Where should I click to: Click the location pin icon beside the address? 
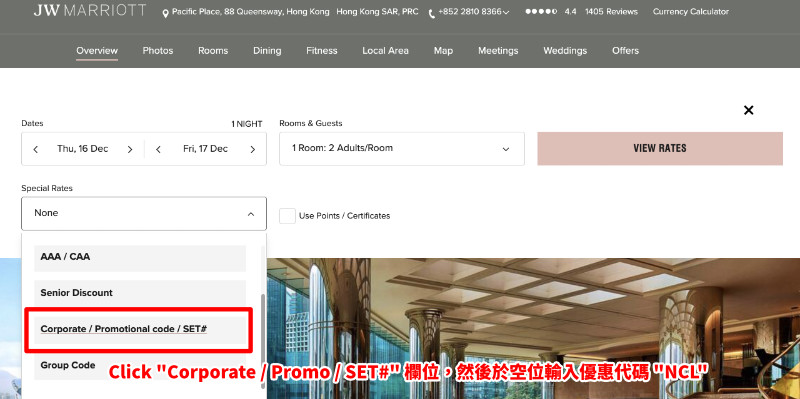click(x=165, y=13)
